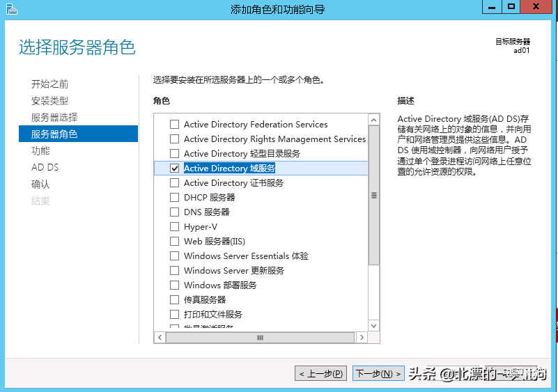This screenshot has width=558, height=392.
Task: Click the 上一步(P) button
Action: coord(320,373)
